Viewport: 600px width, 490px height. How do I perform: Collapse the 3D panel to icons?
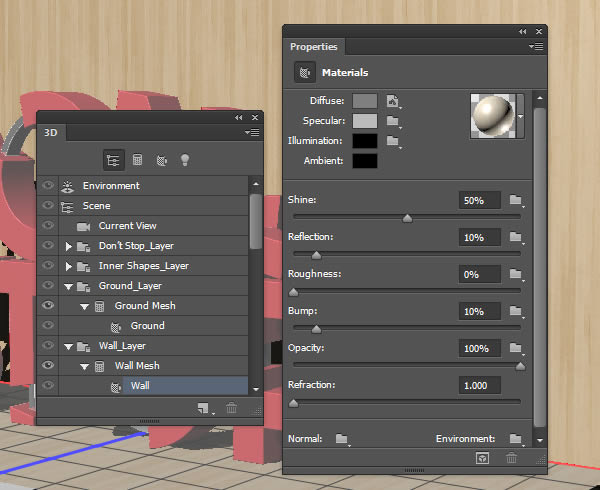tap(239, 117)
